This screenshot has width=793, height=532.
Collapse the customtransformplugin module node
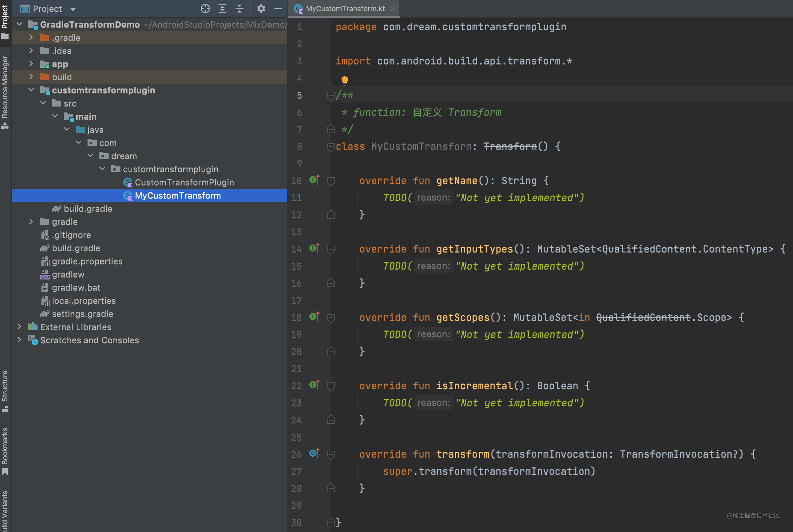(x=32, y=90)
